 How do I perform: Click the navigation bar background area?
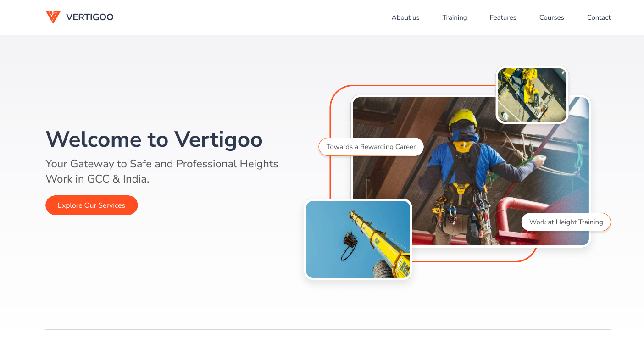tap(252, 17)
